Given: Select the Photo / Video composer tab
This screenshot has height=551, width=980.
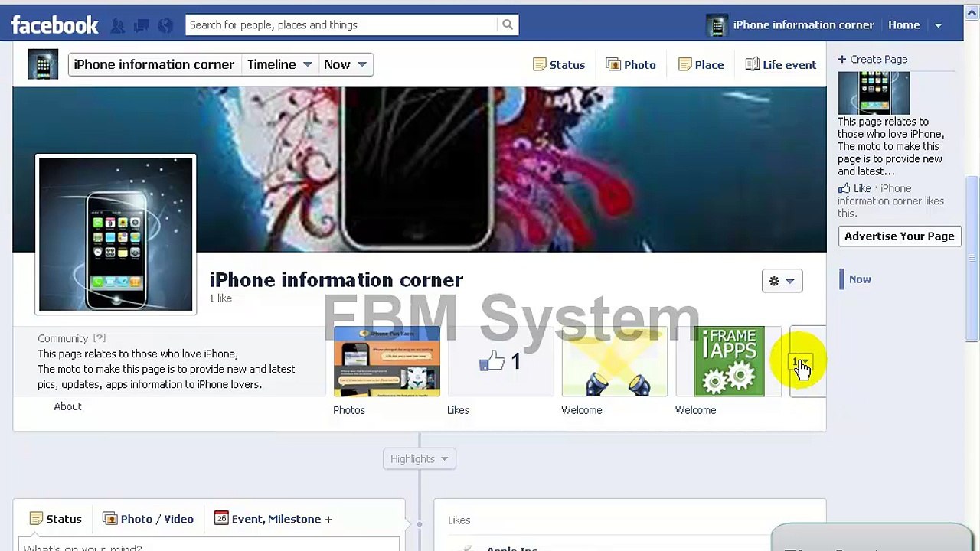Looking at the screenshot, I should 148,519.
